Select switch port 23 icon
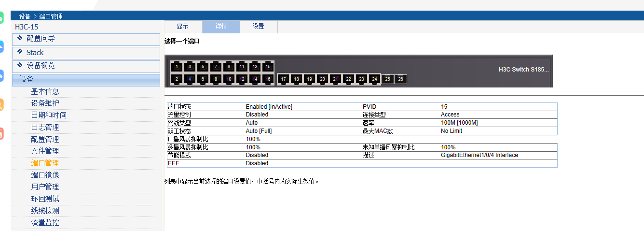 (362, 79)
